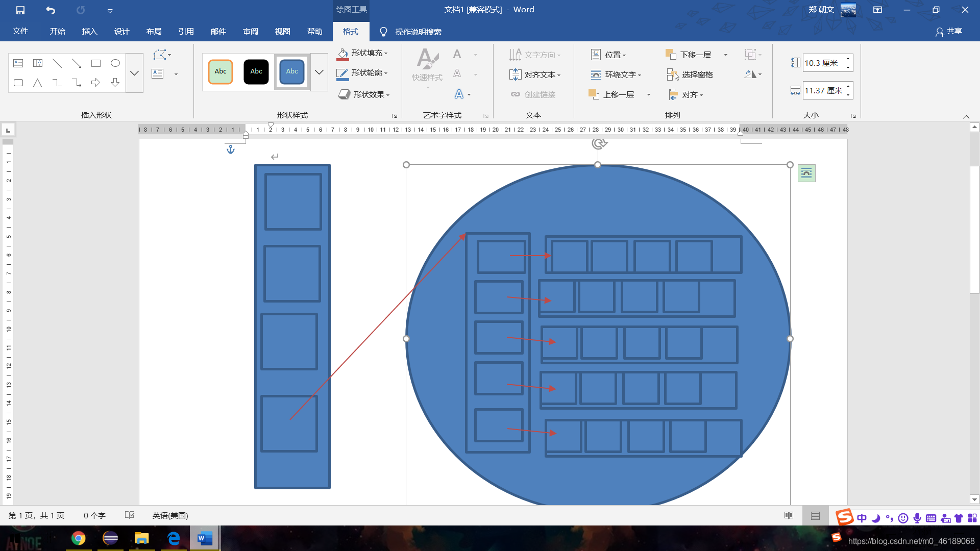This screenshot has width=980, height=551.
Task: Open Align Text (对齐文本) dropdown
Action: click(x=535, y=74)
